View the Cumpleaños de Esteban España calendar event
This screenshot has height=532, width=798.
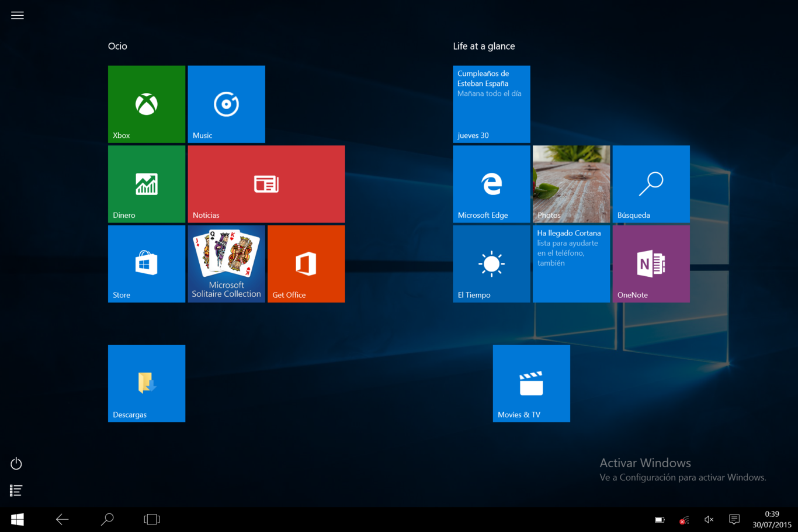[x=491, y=104]
